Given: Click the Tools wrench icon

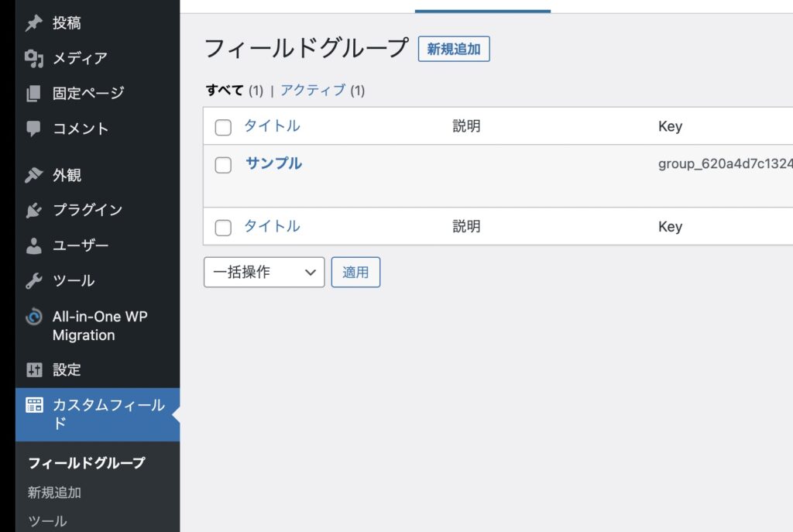Looking at the screenshot, I should tap(33, 280).
